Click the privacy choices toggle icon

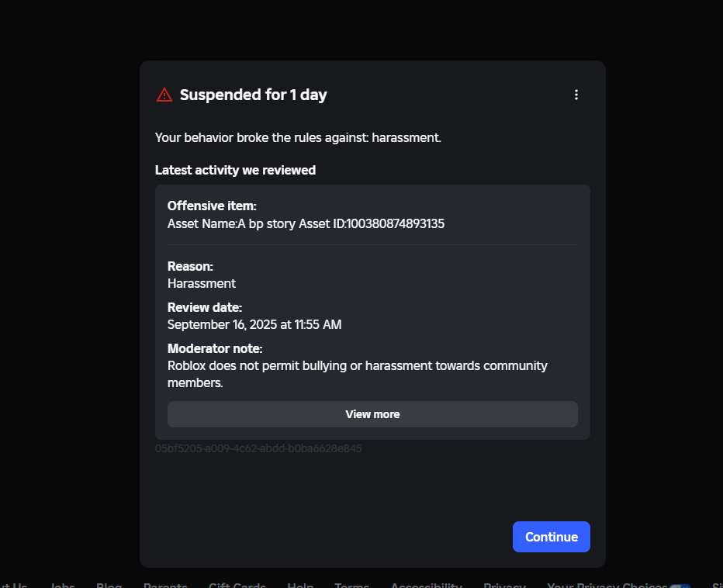[680, 586]
